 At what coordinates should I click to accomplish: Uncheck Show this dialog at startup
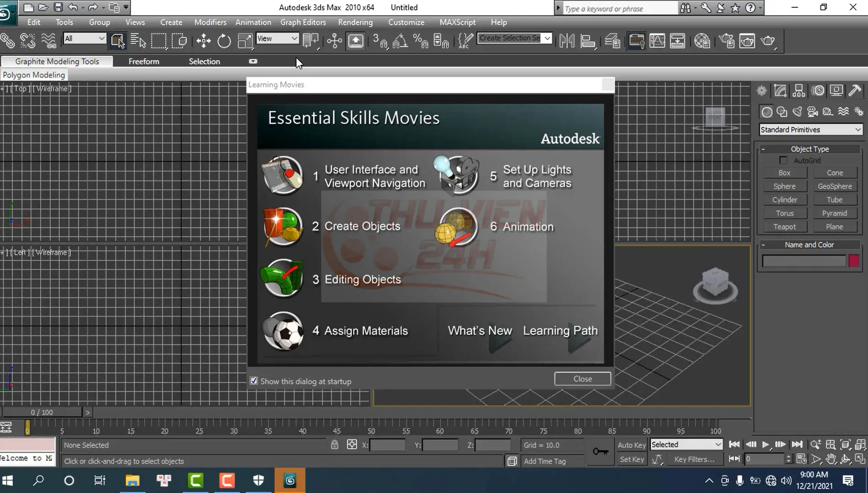point(254,381)
